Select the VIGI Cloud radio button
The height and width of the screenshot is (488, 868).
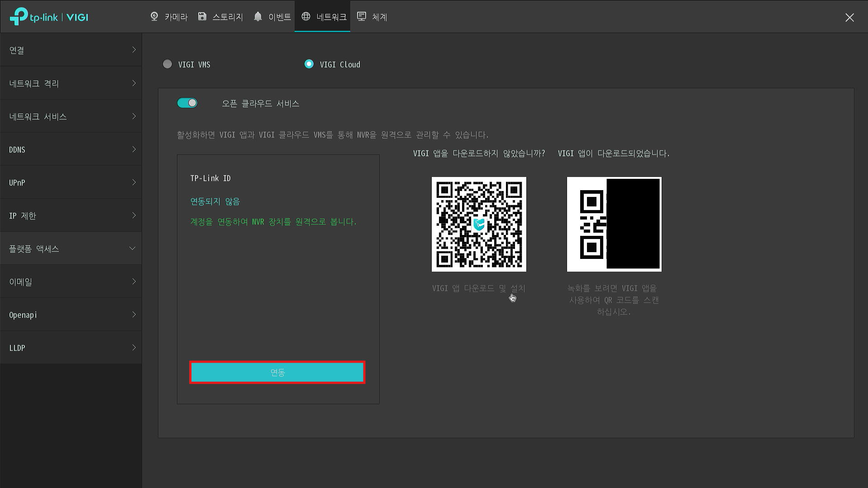coord(309,64)
